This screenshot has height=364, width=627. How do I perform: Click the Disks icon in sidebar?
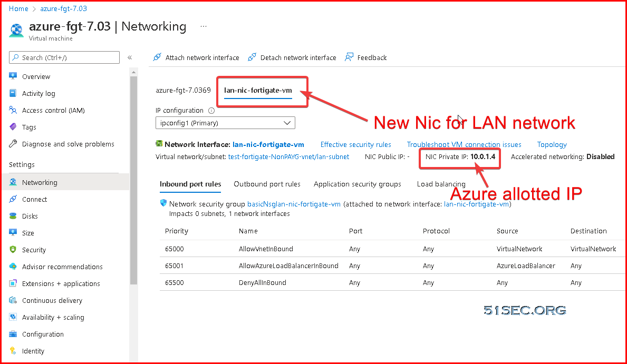(x=13, y=216)
